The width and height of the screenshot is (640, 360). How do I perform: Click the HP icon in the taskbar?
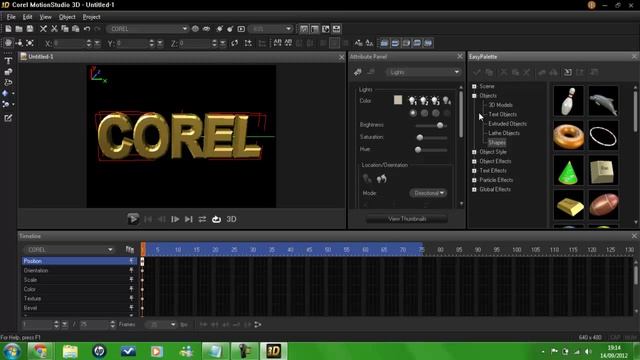point(99,351)
